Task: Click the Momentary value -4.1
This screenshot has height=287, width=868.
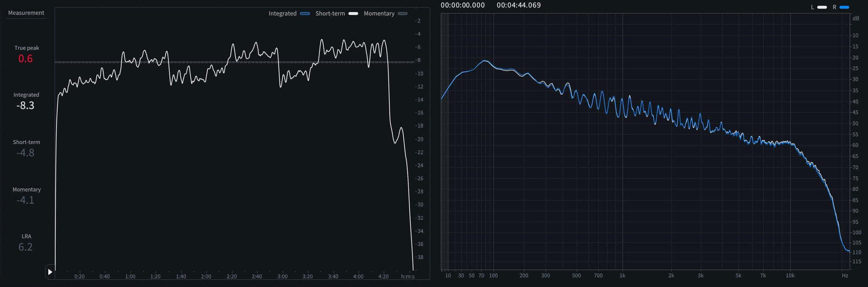Action: click(25, 200)
